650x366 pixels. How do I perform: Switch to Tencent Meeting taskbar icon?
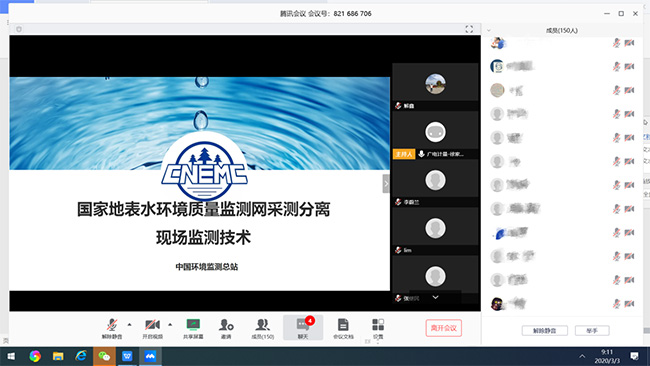(150, 356)
